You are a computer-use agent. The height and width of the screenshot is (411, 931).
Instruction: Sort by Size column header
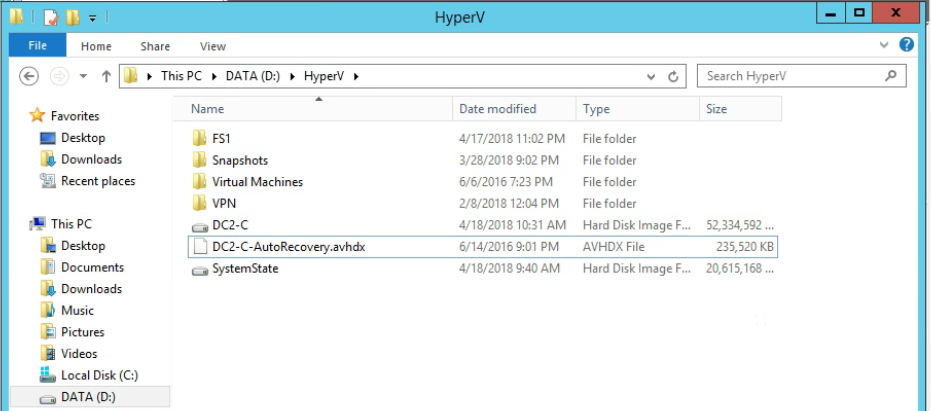tap(740, 109)
